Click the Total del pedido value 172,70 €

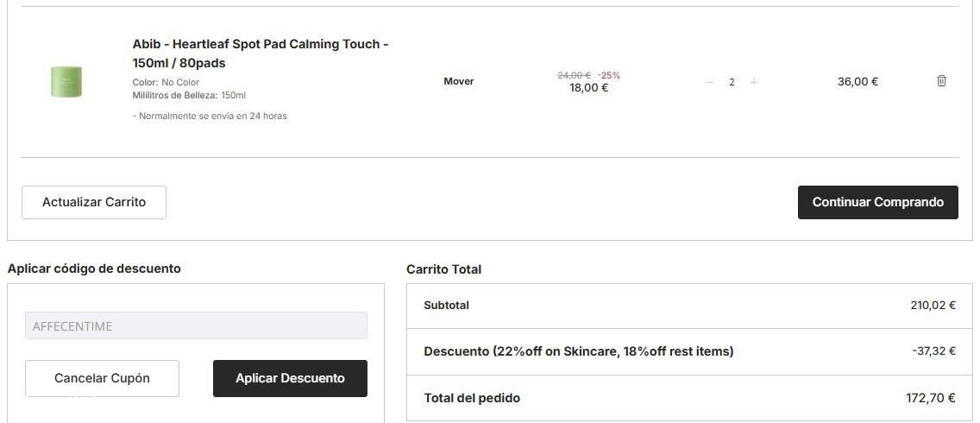(x=930, y=398)
